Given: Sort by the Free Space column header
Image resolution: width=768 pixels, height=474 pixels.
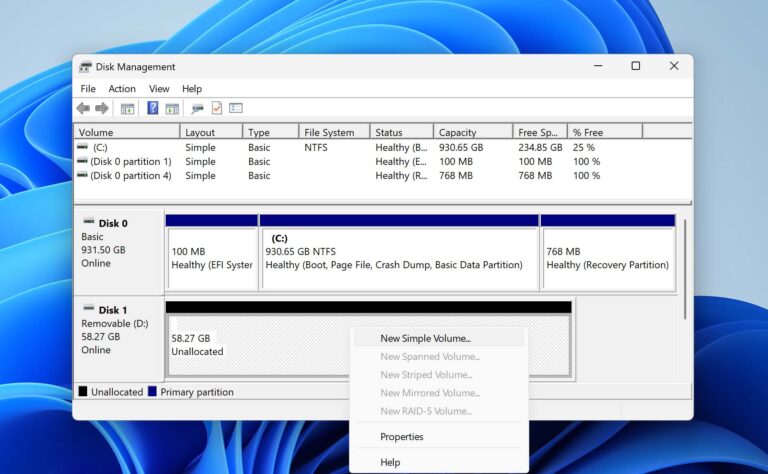Looking at the screenshot, I should [540, 132].
